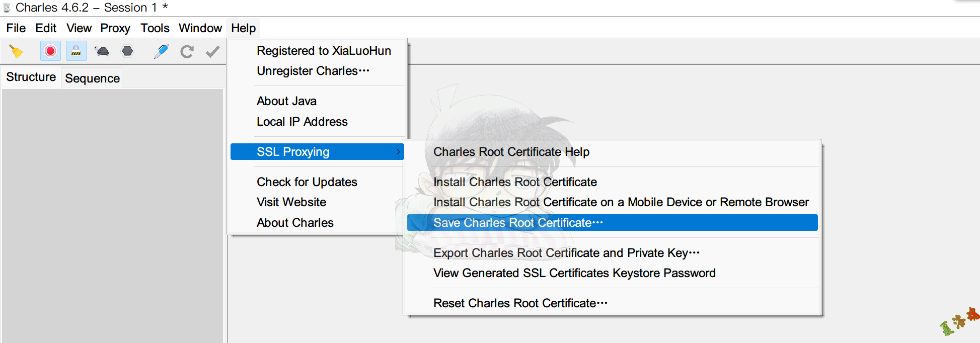The image size is (980, 343).
Task: Open Check for Updates
Action: (307, 182)
